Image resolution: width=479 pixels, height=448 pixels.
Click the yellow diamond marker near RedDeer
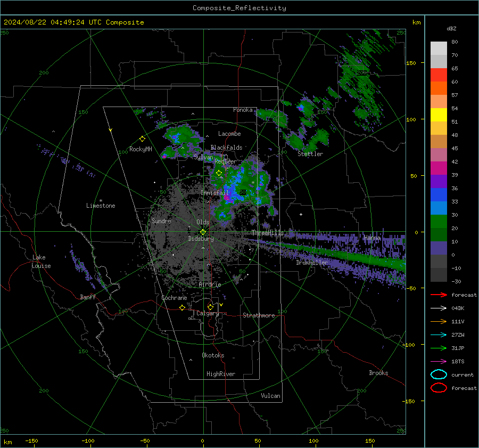[219, 173]
